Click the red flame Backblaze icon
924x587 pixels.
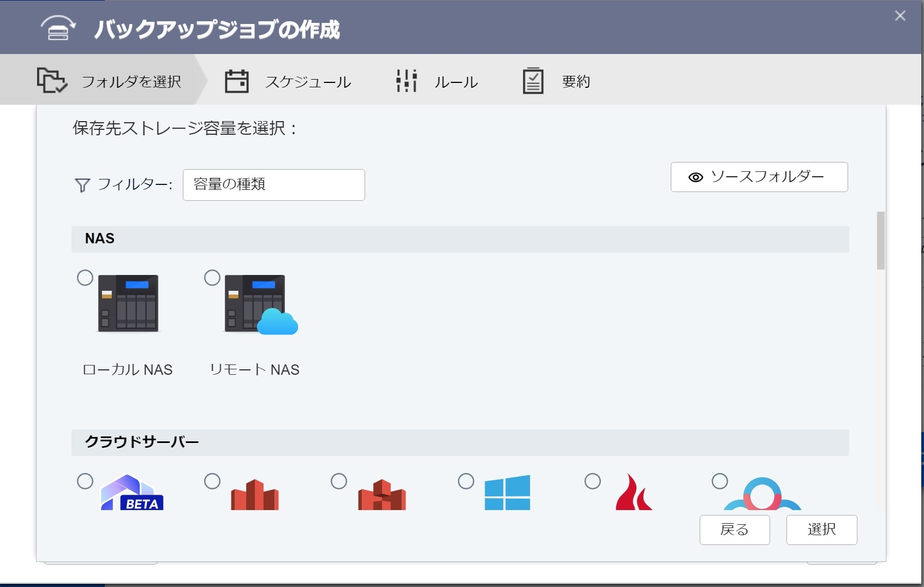point(633,493)
